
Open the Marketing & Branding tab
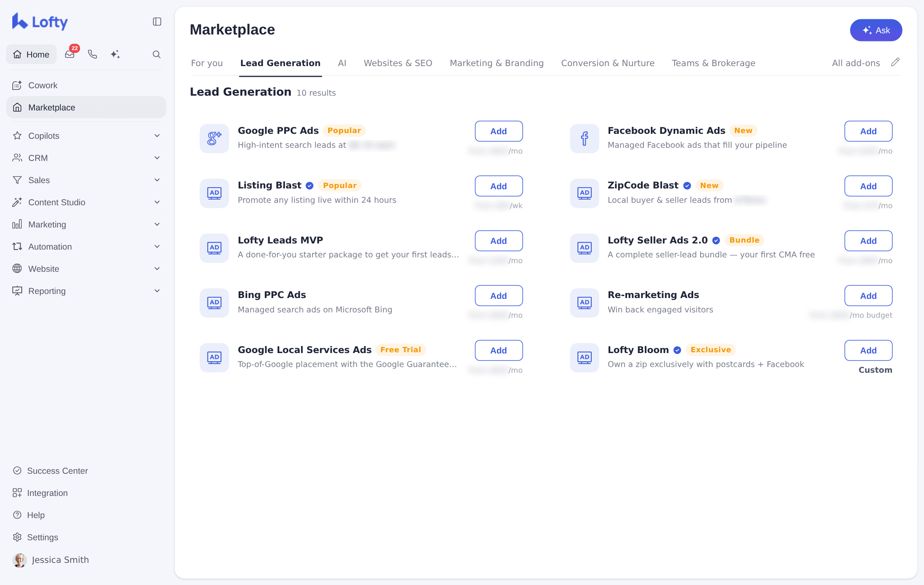(x=496, y=63)
